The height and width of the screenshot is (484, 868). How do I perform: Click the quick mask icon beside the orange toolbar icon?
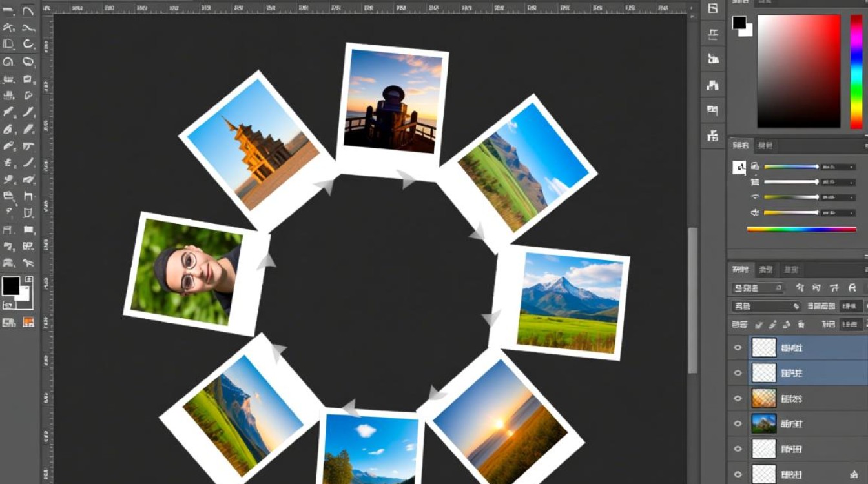click(x=9, y=321)
